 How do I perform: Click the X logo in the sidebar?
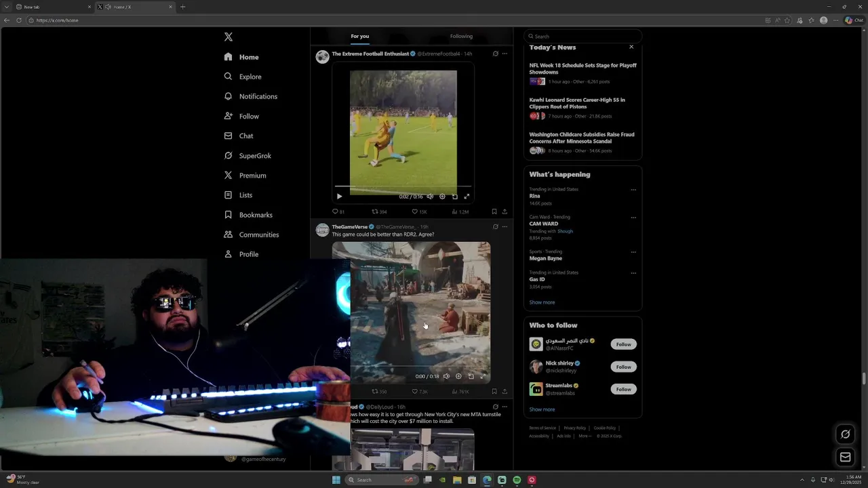(229, 37)
